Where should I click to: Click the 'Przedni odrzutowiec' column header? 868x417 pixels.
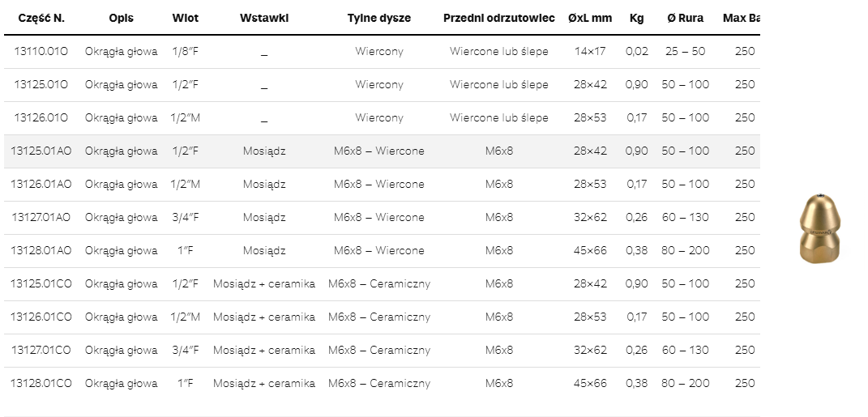coord(498,19)
